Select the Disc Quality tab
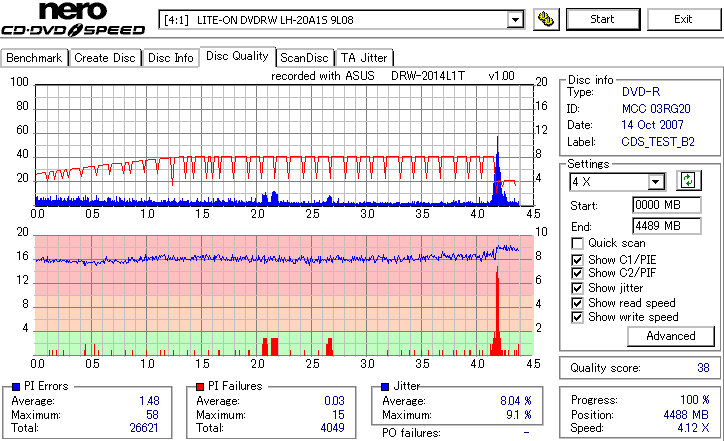The height and width of the screenshot is (441, 724). [x=237, y=56]
